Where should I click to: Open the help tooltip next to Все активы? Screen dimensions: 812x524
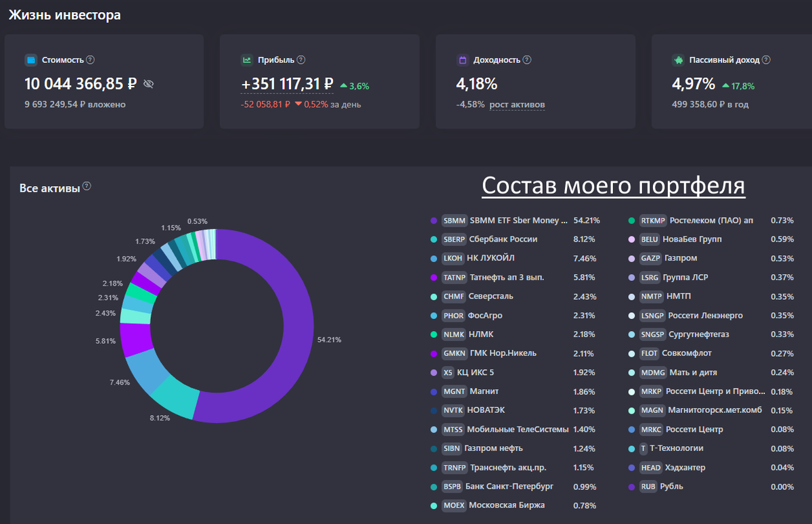point(87,187)
